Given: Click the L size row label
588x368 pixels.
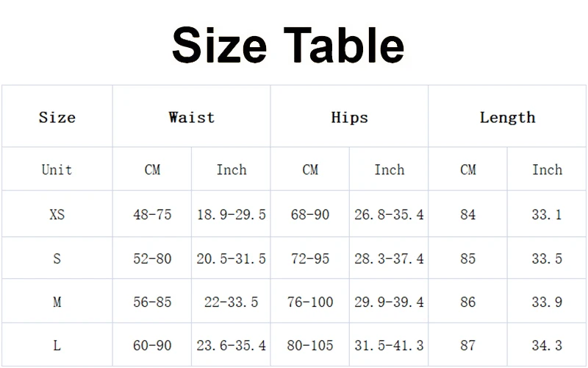Looking at the screenshot, I should [x=57, y=345].
